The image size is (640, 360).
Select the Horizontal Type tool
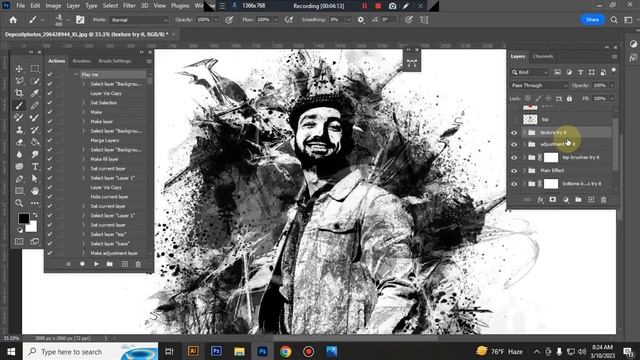tap(35, 167)
